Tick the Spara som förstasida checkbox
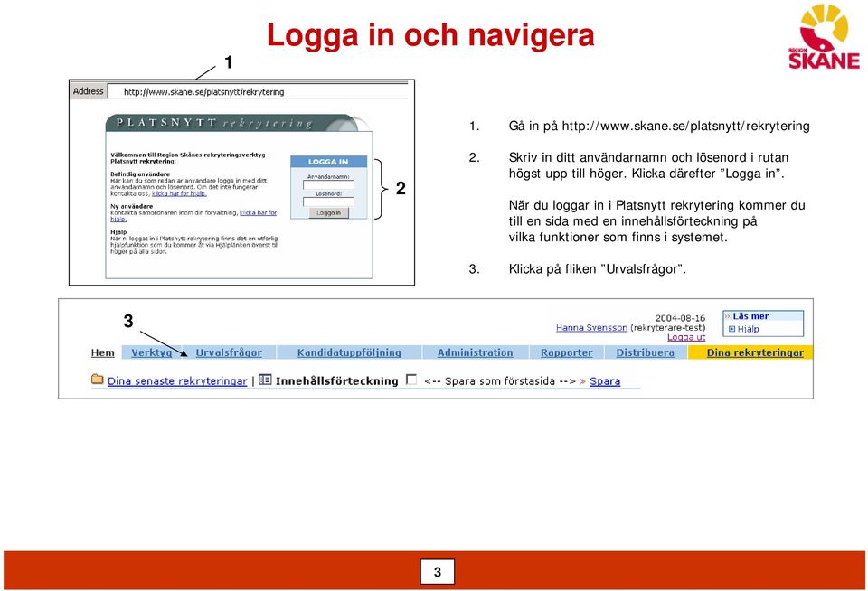 click(411, 380)
